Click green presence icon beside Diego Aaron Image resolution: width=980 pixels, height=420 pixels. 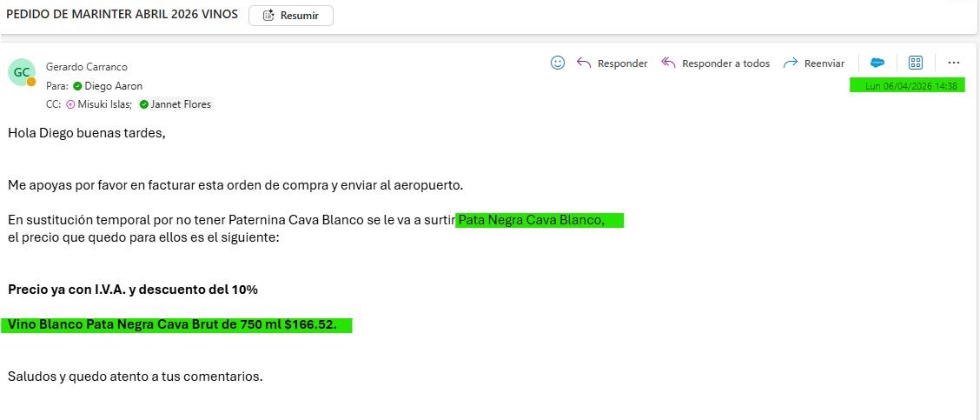77,86
